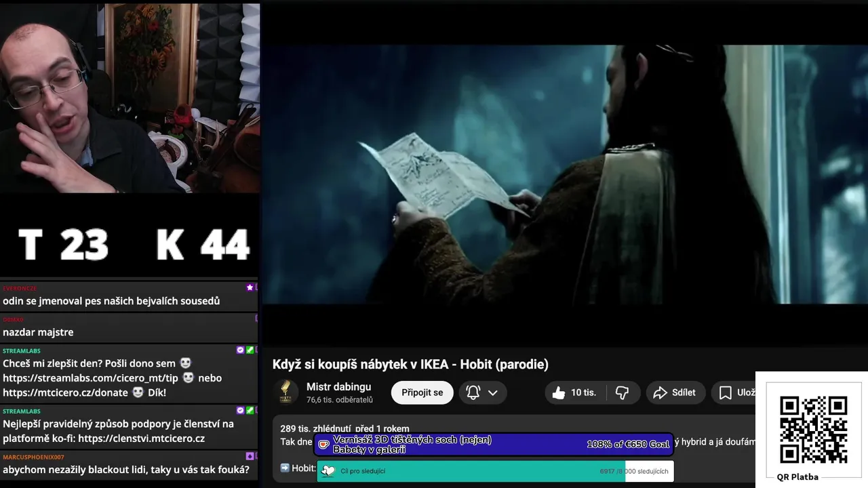Click the follower goal progress bar

pos(495,471)
